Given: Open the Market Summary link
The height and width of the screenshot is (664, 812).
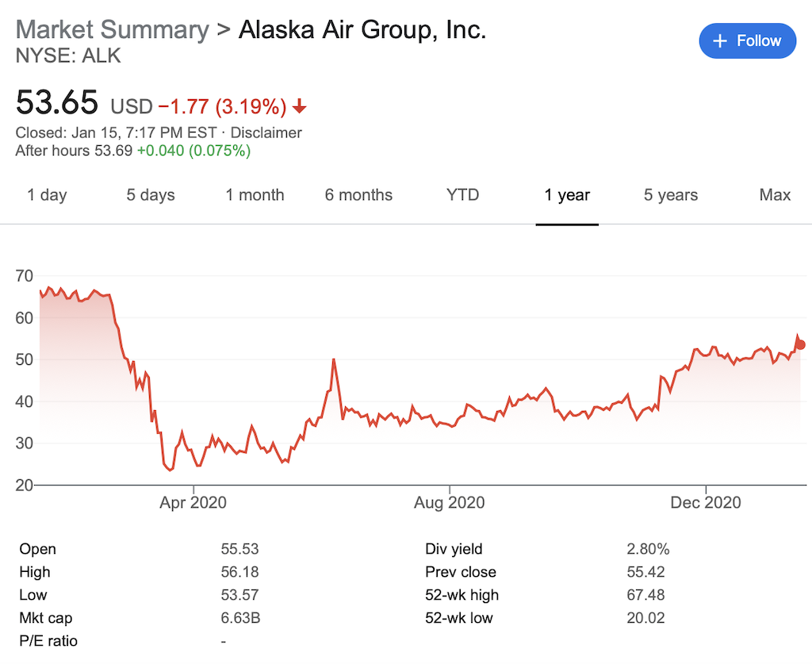Looking at the screenshot, I should click(x=113, y=29).
